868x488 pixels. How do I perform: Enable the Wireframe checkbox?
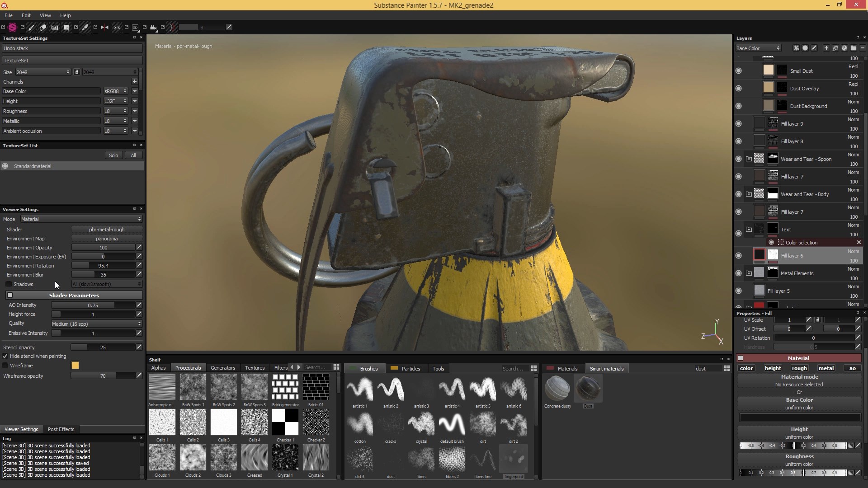5,366
